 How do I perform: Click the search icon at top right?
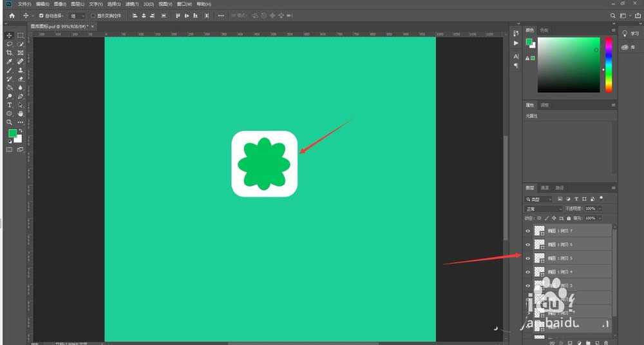[612, 15]
